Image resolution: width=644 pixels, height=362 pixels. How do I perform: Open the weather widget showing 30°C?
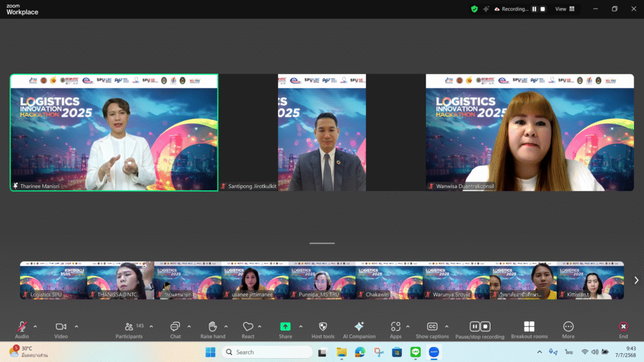point(29,352)
